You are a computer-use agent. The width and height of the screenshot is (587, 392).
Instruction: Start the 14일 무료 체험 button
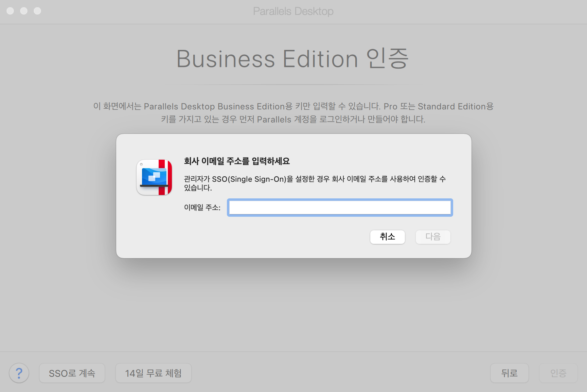click(x=154, y=373)
